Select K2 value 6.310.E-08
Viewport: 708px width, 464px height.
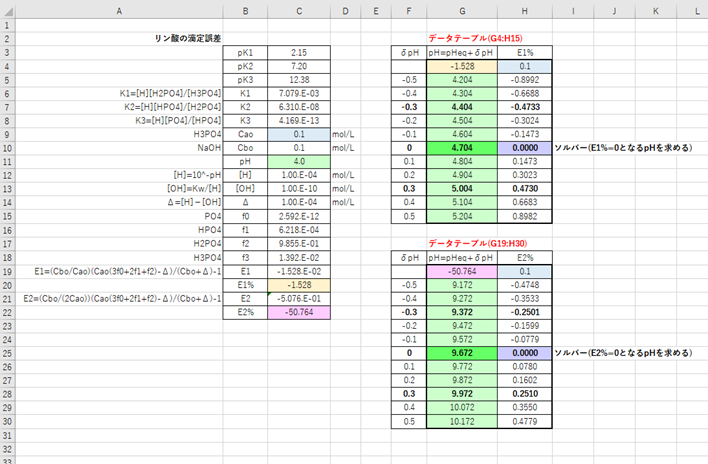click(x=299, y=107)
